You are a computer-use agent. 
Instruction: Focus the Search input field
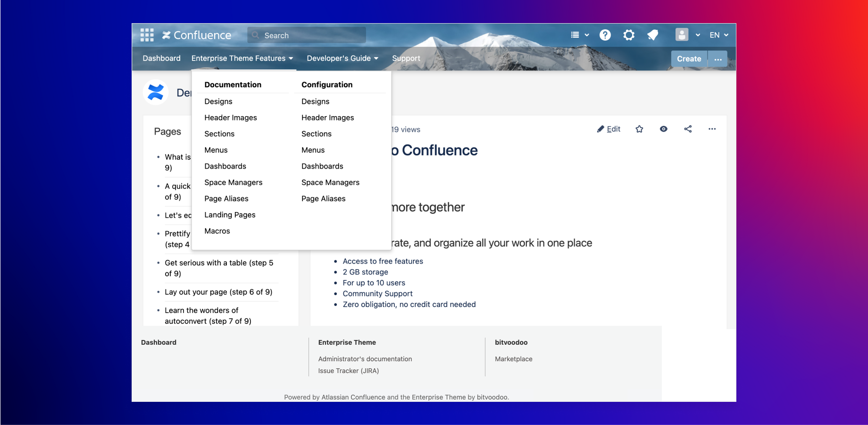[x=307, y=35]
